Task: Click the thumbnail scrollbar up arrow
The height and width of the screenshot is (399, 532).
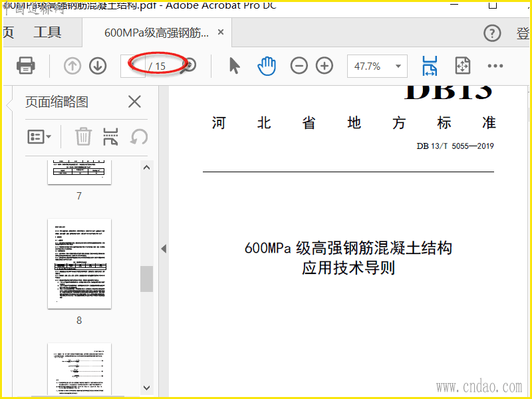Action: click(x=146, y=168)
